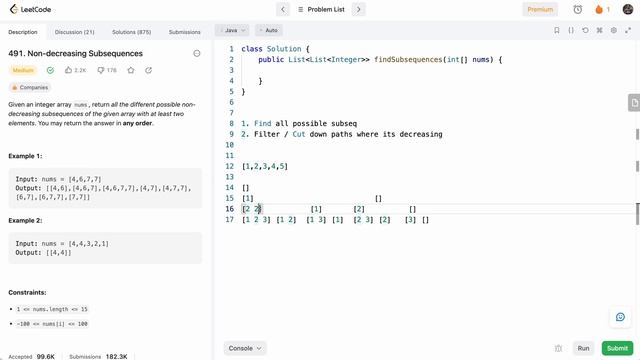Open the editor shortcuts command icon
Screen dimensions: 640x360
point(600,30)
